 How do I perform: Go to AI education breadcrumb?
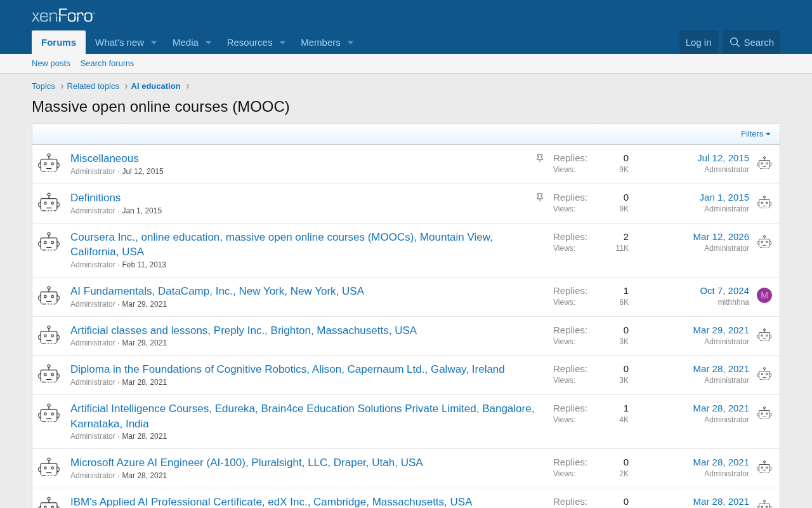click(155, 86)
